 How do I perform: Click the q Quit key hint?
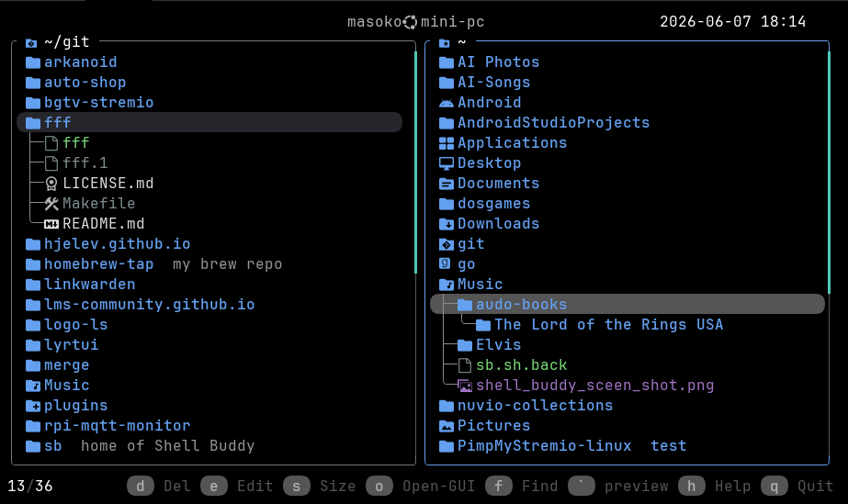(x=797, y=487)
